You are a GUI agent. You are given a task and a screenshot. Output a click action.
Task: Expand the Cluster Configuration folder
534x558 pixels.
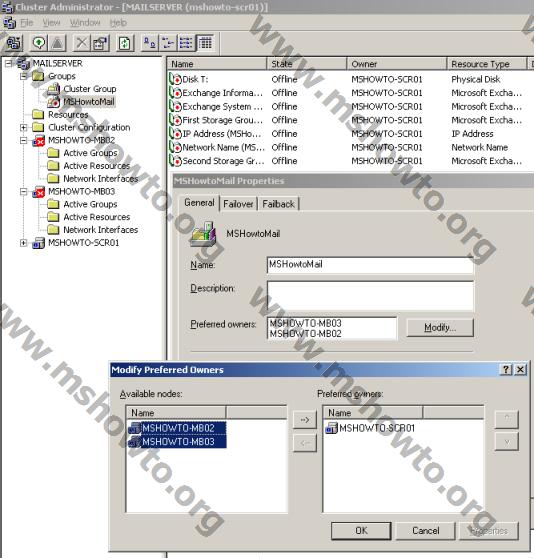tap(23, 127)
